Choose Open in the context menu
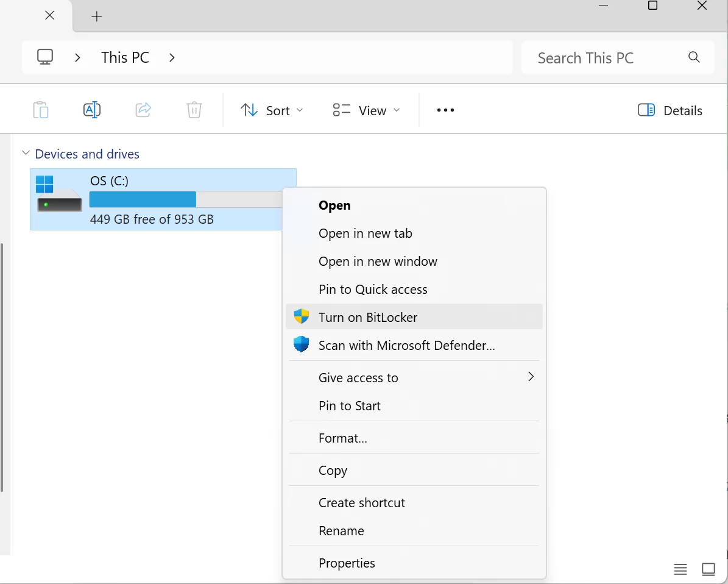This screenshot has height=584, width=728. 414,205
